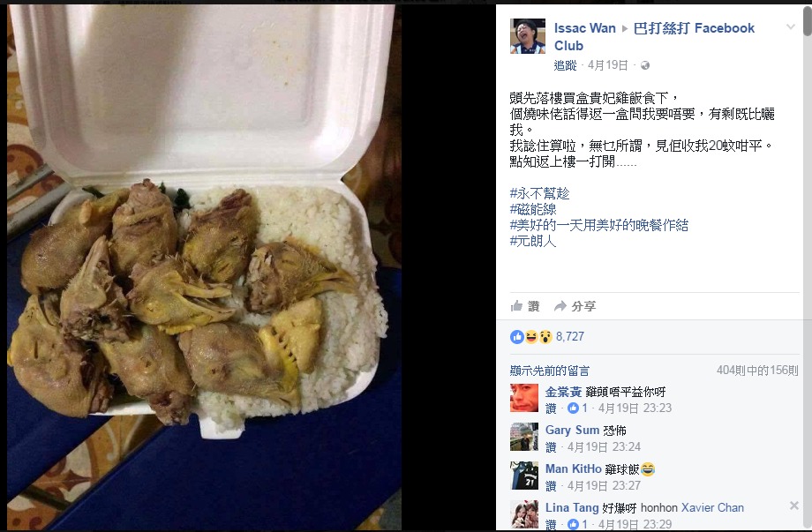Open the reactions summary emoji icons

(531, 337)
